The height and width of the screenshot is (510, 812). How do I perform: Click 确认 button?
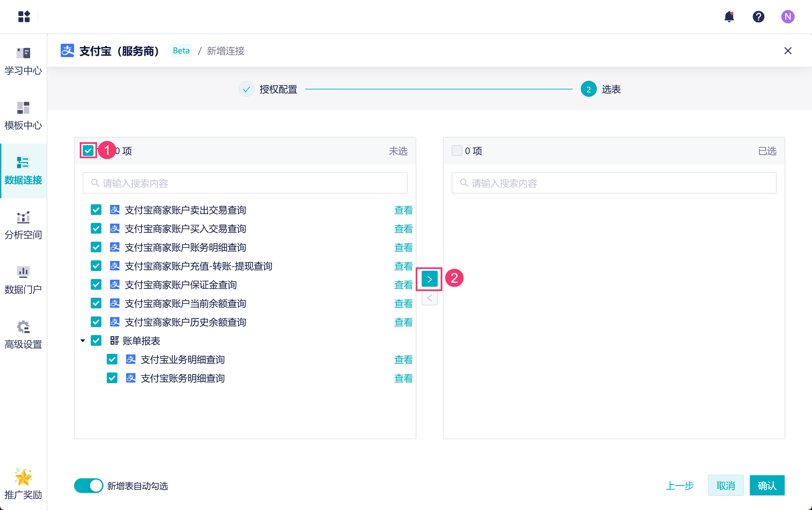pyautogui.click(x=767, y=485)
